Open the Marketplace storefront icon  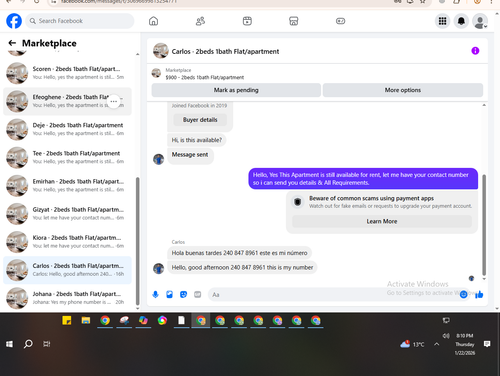(x=294, y=21)
